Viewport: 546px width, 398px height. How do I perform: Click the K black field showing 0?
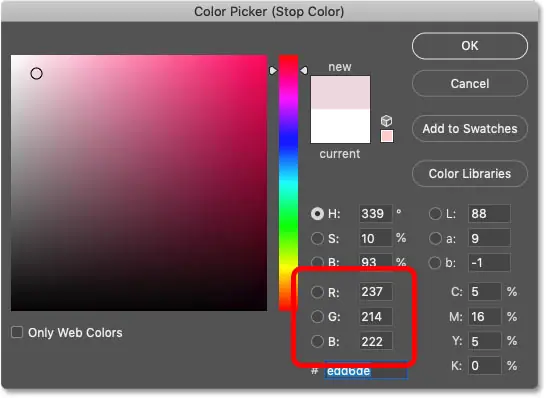(x=484, y=366)
